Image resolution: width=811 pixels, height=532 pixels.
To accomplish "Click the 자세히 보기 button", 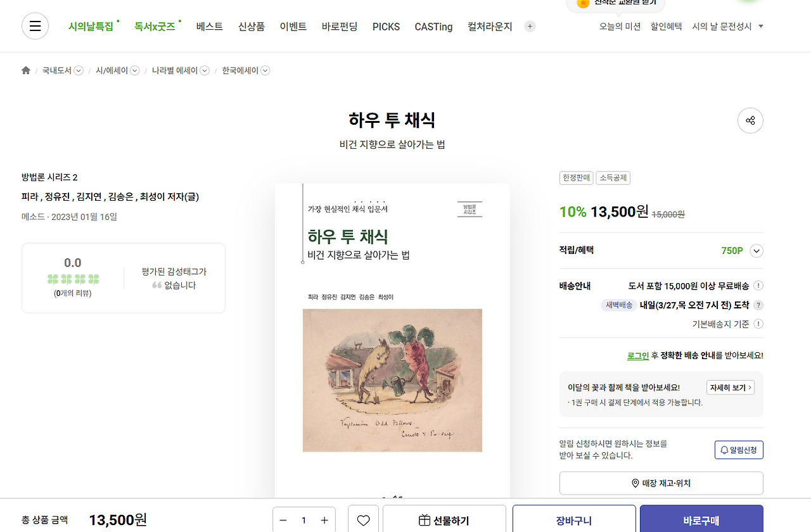I will pos(731,388).
